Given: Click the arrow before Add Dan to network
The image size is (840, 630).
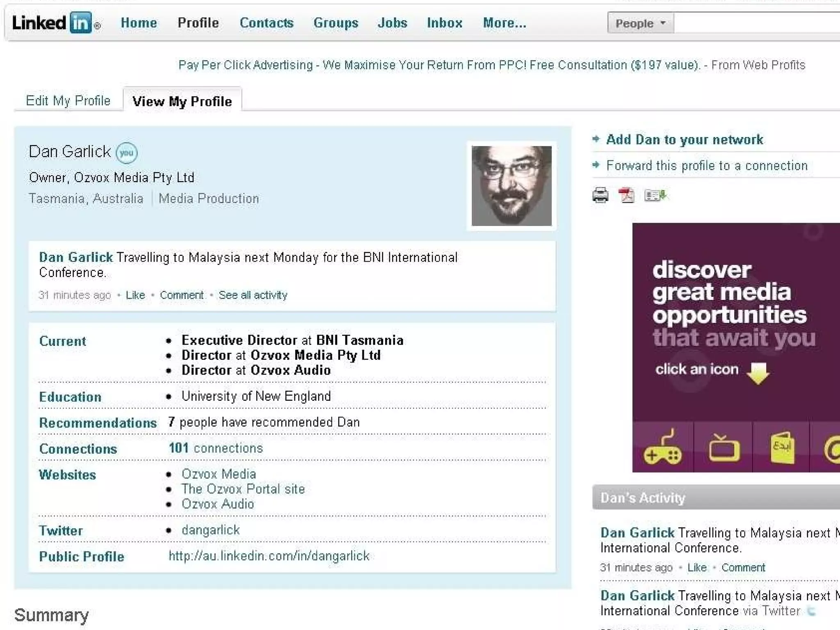Looking at the screenshot, I should coord(596,139).
